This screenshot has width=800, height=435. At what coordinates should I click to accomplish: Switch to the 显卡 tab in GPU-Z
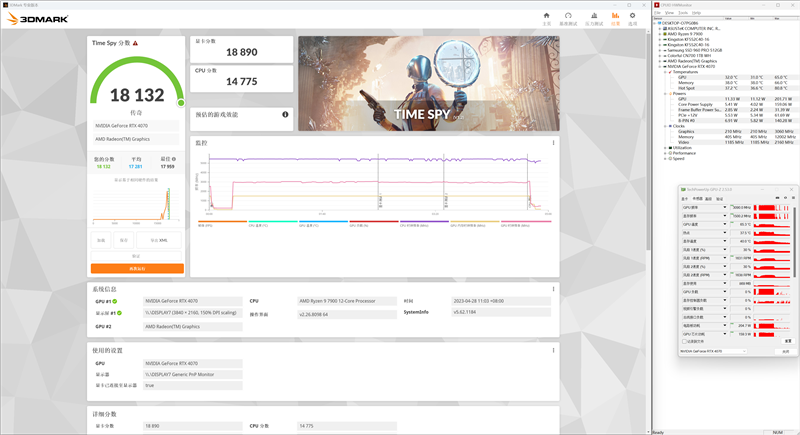pyautogui.click(x=685, y=198)
